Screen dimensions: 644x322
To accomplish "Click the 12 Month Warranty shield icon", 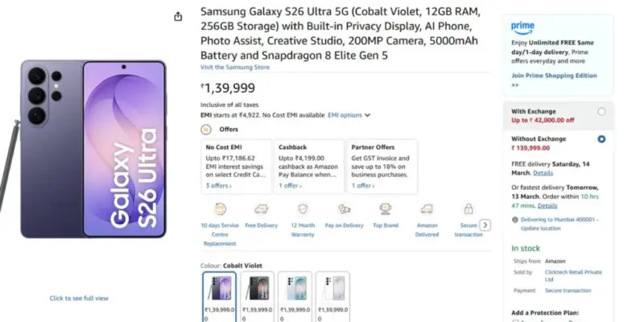I will coord(304,208).
